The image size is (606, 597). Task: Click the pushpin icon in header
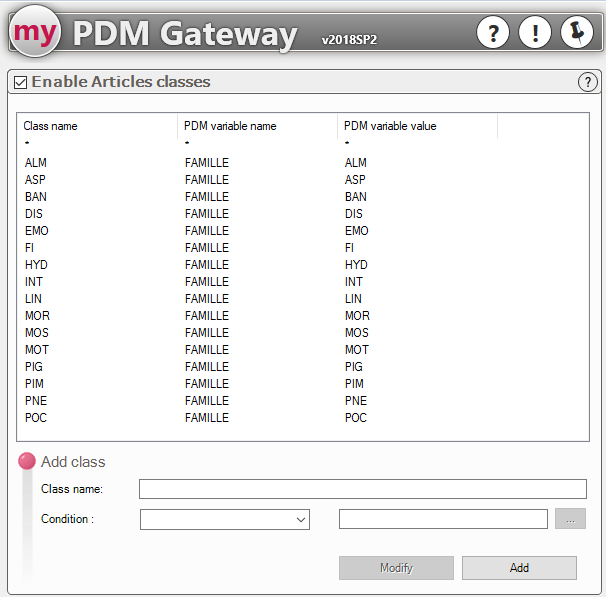coord(577,33)
